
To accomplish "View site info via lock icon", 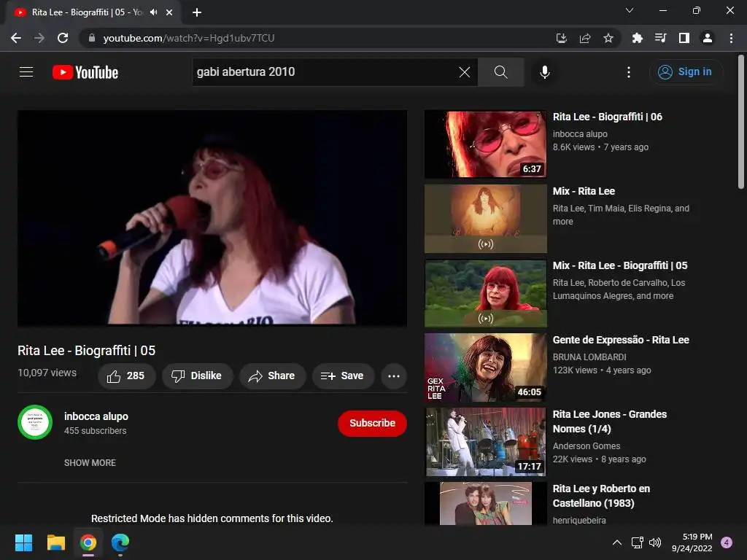I will pyautogui.click(x=92, y=38).
